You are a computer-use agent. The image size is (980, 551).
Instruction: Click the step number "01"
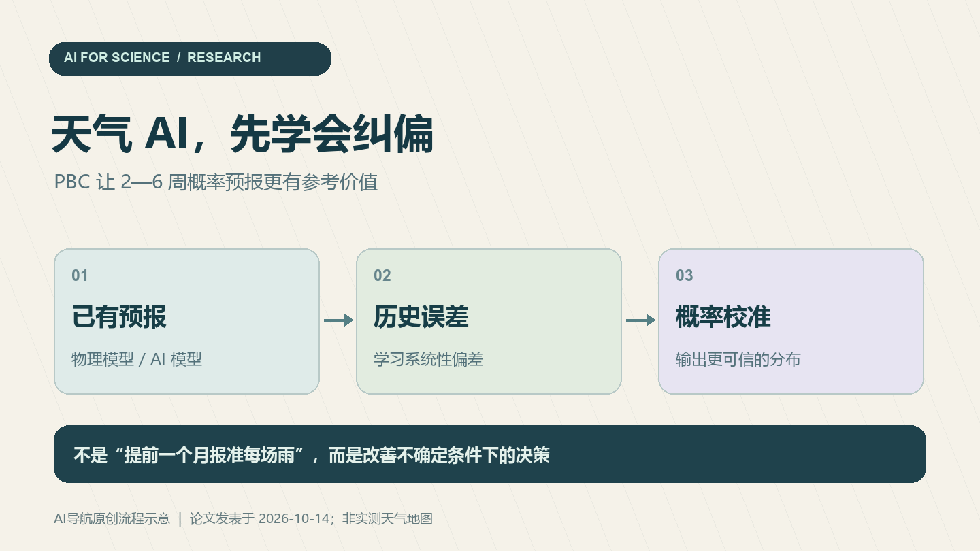pyautogui.click(x=80, y=275)
